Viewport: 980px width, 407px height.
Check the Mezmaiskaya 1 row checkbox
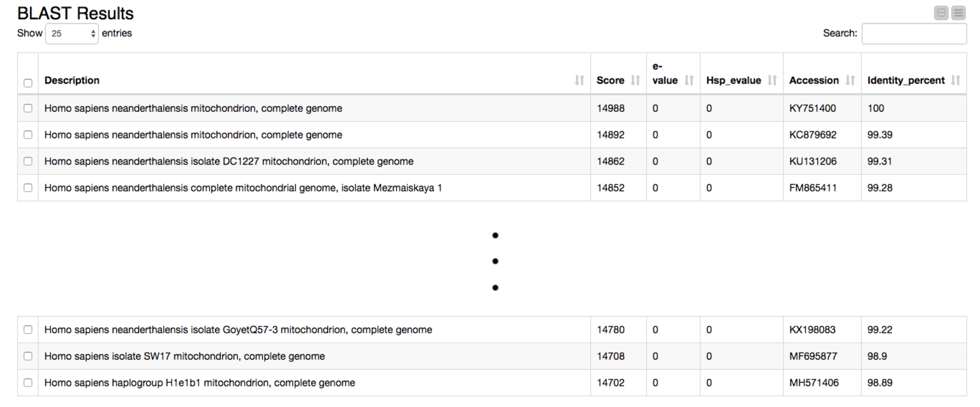tap(27, 188)
